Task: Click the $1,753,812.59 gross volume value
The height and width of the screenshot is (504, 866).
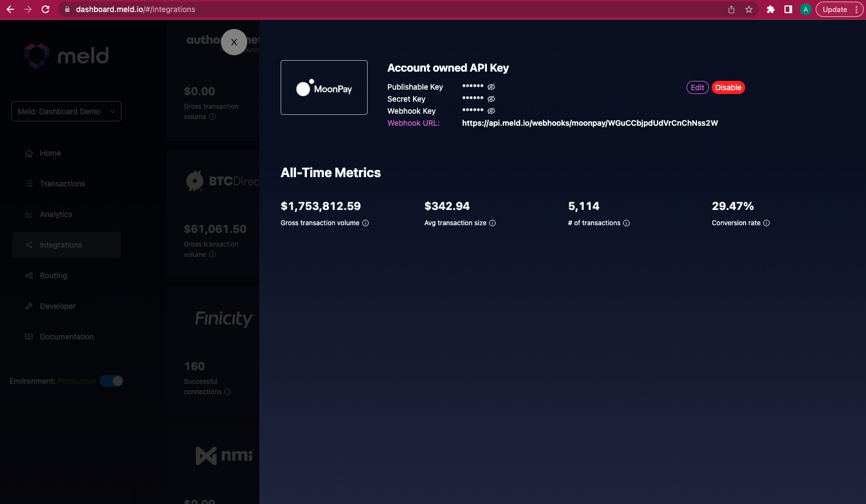Action: (321, 206)
